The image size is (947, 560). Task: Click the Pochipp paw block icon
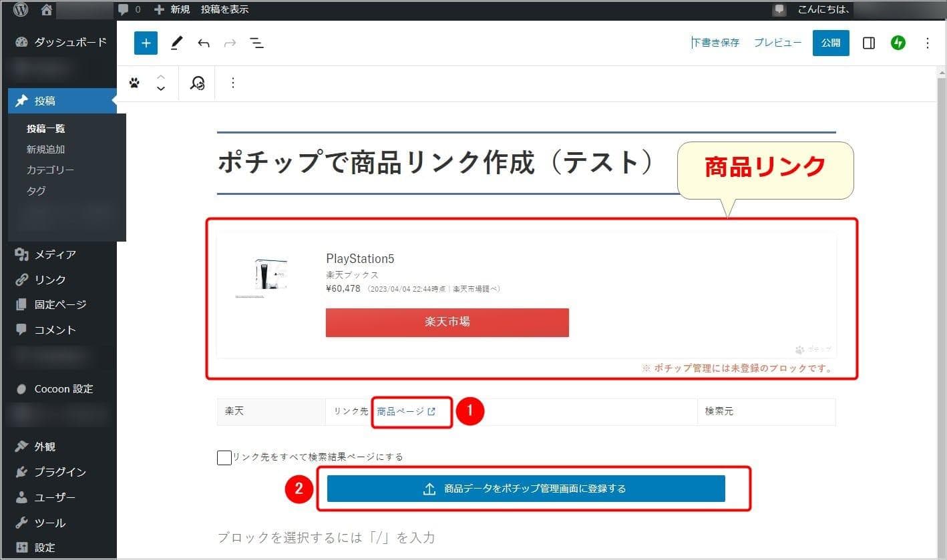click(x=134, y=83)
